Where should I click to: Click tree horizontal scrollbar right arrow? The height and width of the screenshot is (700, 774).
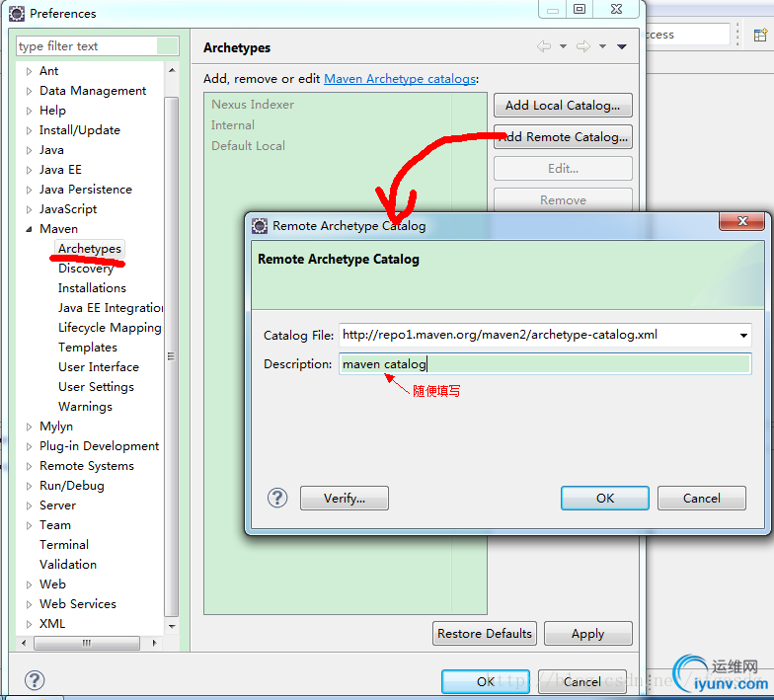click(154, 643)
